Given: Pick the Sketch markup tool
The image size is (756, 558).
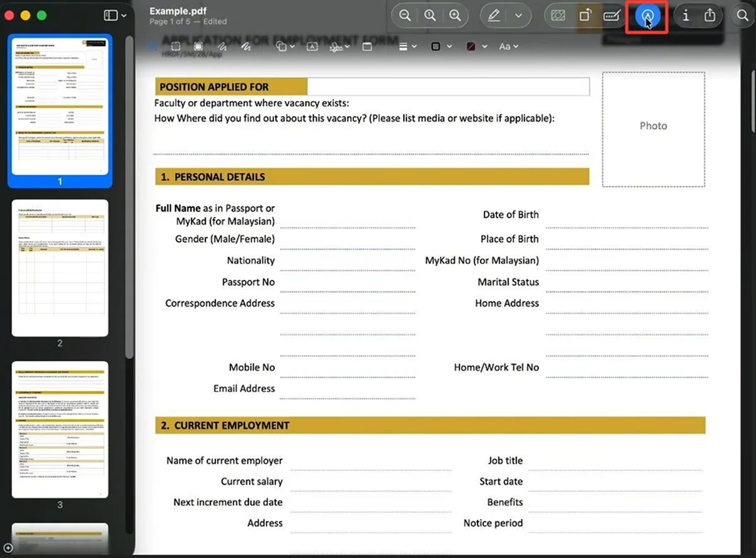Looking at the screenshot, I should pyautogui.click(x=222, y=46).
